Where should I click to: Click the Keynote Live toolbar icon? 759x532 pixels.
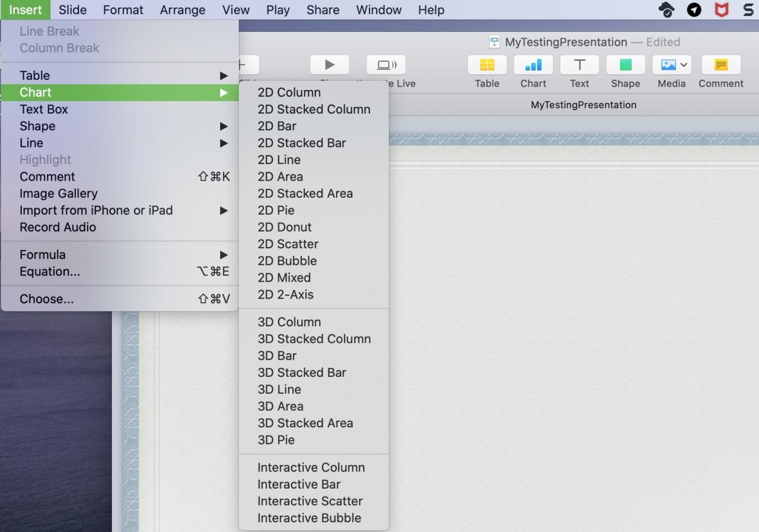tap(386, 65)
